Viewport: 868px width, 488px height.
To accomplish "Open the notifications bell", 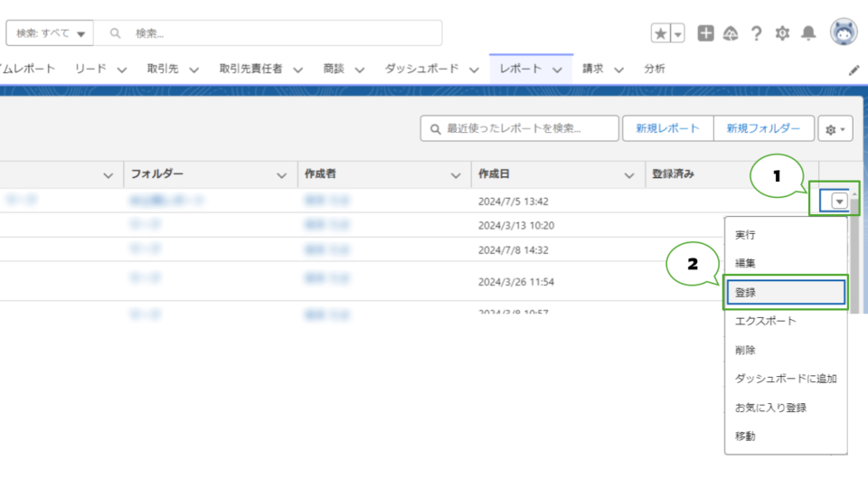I will (808, 33).
